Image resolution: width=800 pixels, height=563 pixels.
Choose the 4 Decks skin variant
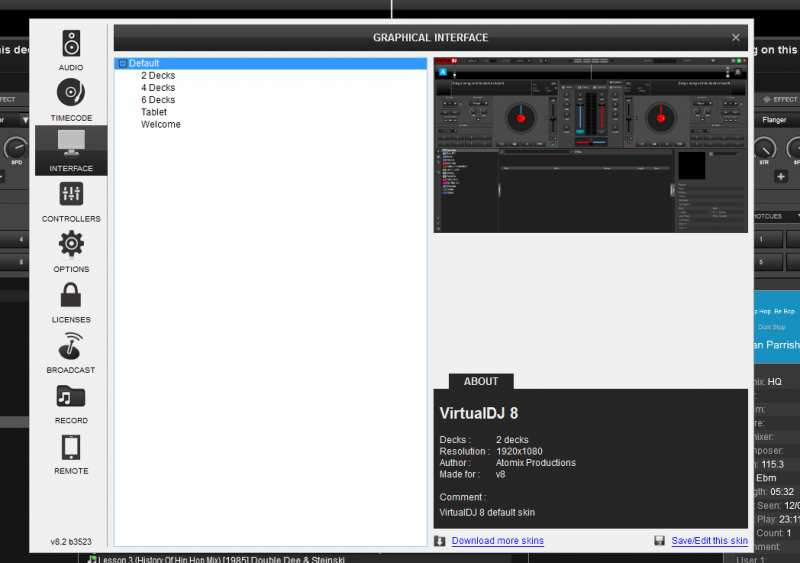[158, 88]
